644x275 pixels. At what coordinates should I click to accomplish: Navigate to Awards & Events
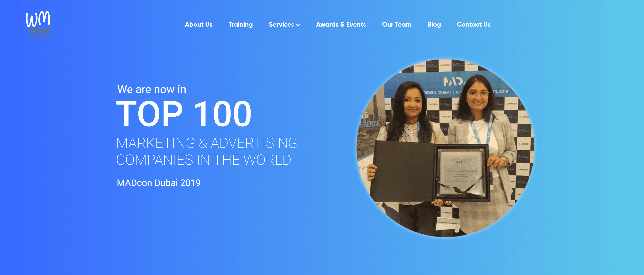pos(341,25)
